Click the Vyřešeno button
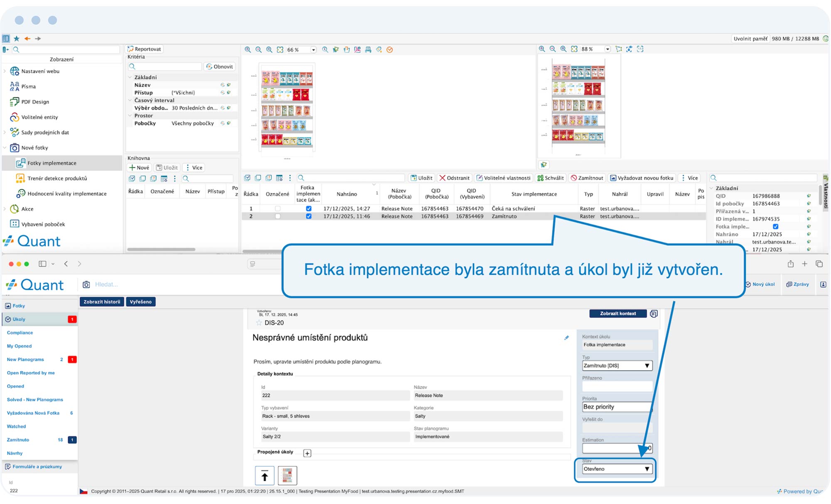This screenshot has width=831, height=504. [x=141, y=302]
